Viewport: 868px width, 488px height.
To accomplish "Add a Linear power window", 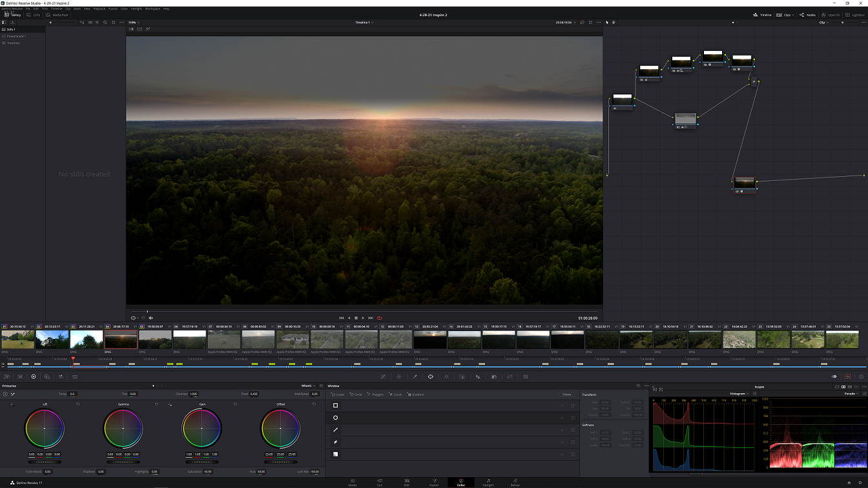I will click(x=338, y=394).
